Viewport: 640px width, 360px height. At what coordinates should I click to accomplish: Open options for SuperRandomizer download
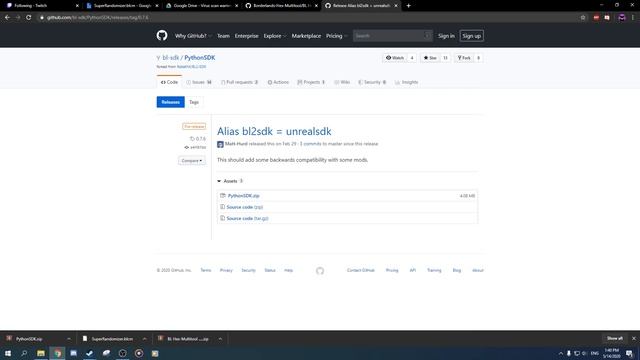coord(144,339)
